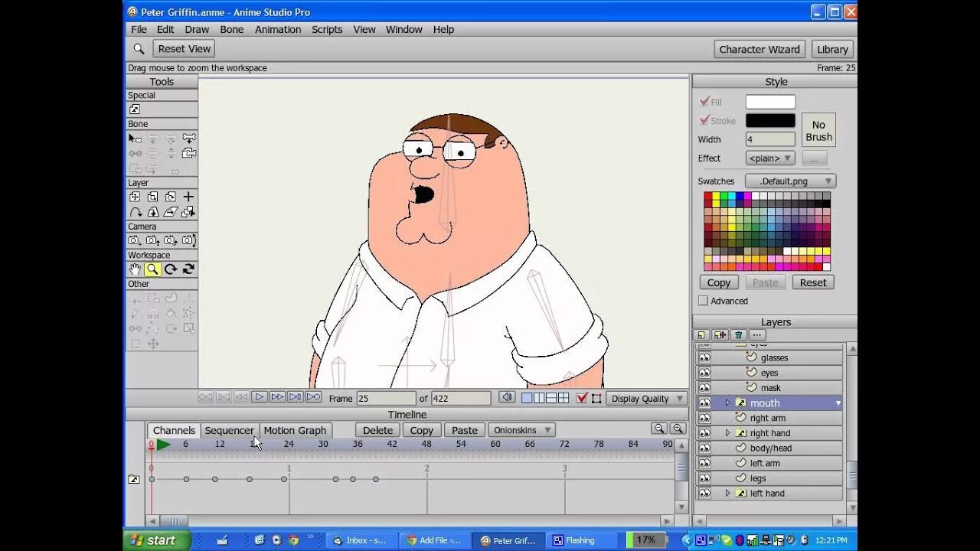Hide the glasses layer
This screenshot has width=980, height=551.
704,357
